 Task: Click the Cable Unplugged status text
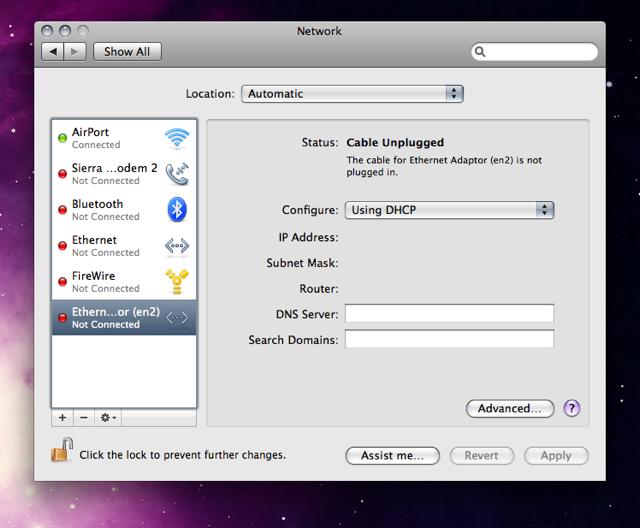[395, 142]
